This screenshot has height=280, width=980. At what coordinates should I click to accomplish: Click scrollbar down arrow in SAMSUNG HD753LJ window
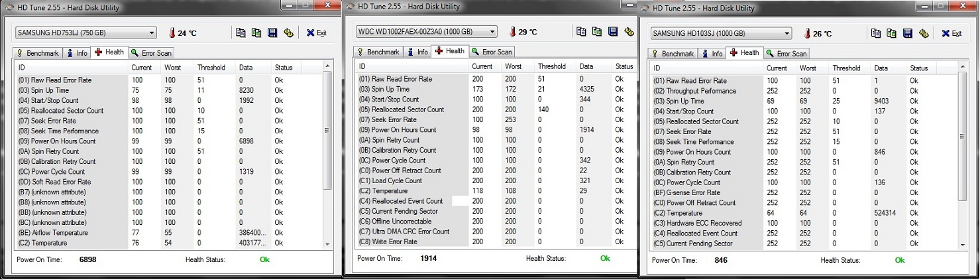coord(327,244)
